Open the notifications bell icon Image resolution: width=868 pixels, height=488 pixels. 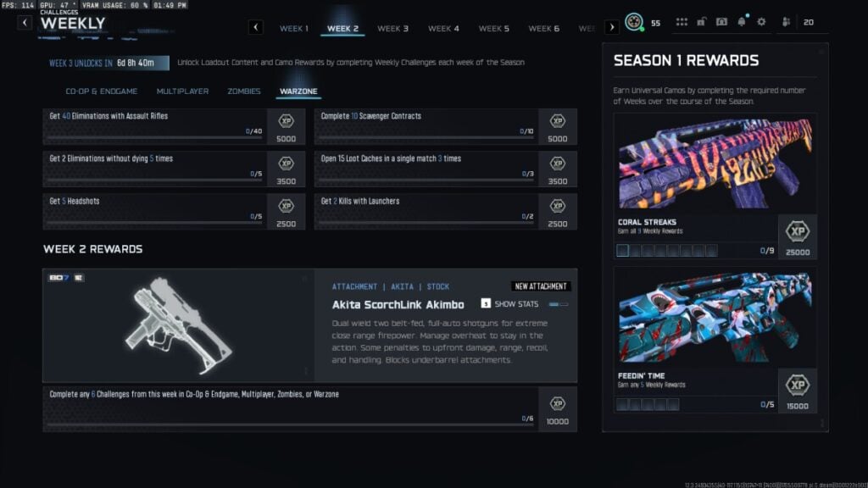click(742, 23)
